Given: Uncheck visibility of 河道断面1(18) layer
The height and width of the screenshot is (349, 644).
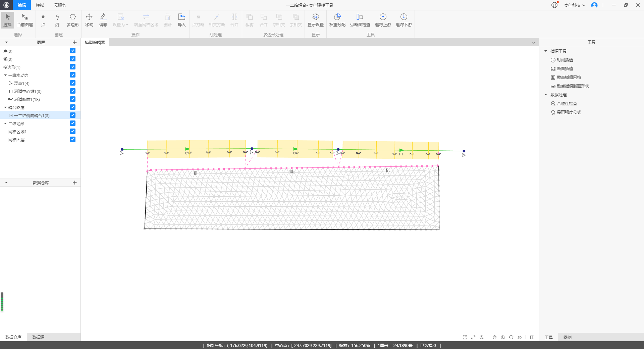Looking at the screenshot, I should tap(73, 99).
